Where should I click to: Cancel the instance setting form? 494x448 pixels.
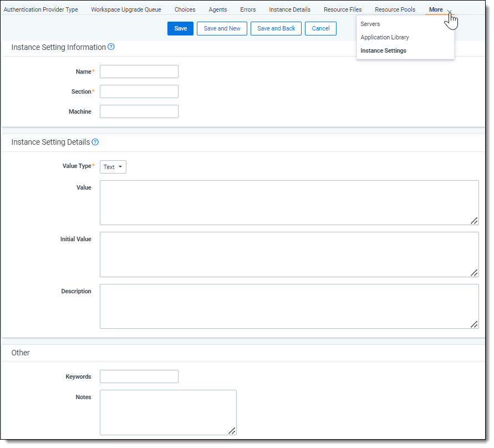coord(320,29)
